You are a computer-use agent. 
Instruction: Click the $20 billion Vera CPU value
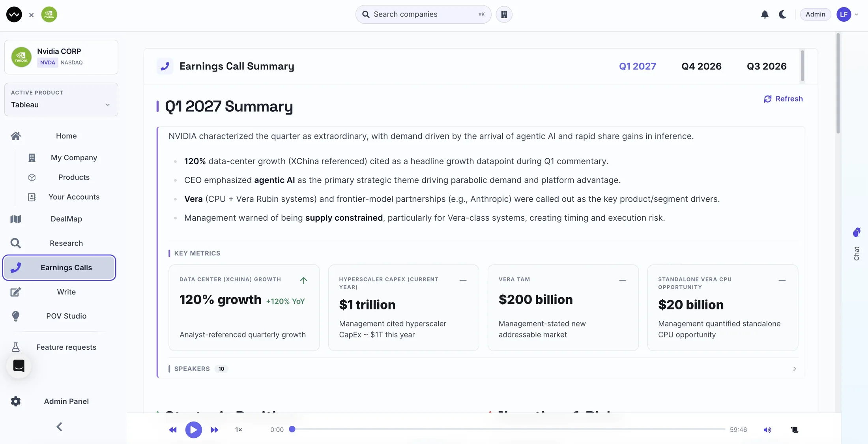(690, 305)
